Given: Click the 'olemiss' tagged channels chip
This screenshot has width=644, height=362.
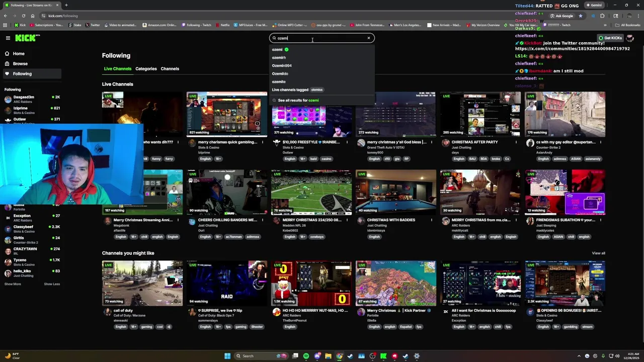Looking at the screenshot, I should coord(317,89).
